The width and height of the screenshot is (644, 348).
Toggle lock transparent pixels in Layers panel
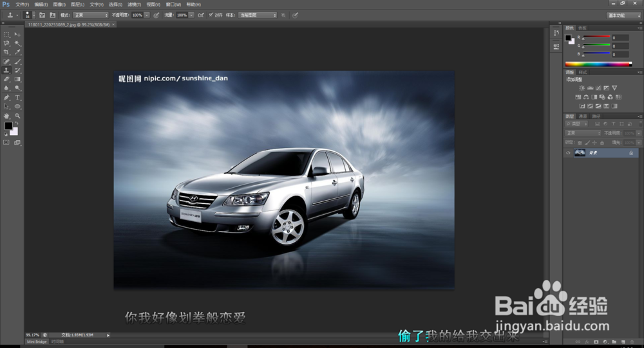click(x=580, y=143)
